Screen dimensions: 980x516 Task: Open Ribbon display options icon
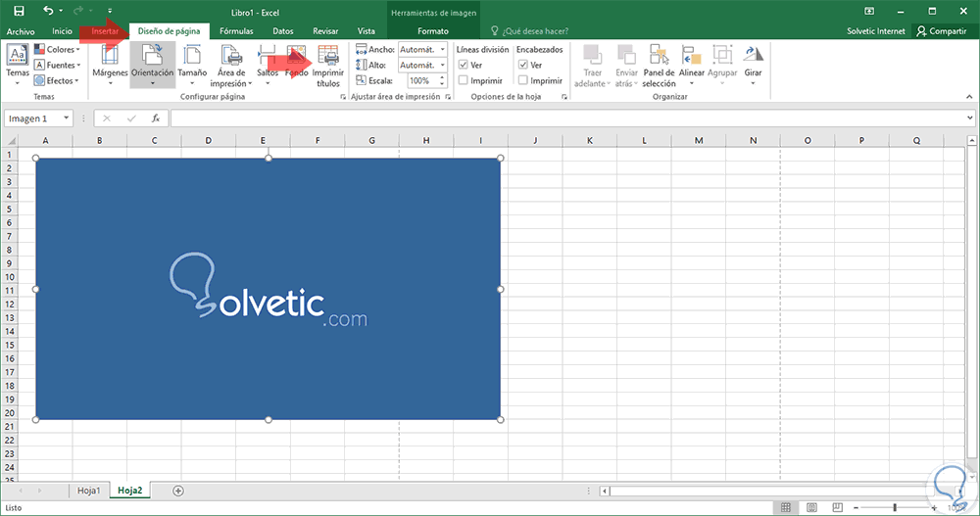click(x=868, y=11)
